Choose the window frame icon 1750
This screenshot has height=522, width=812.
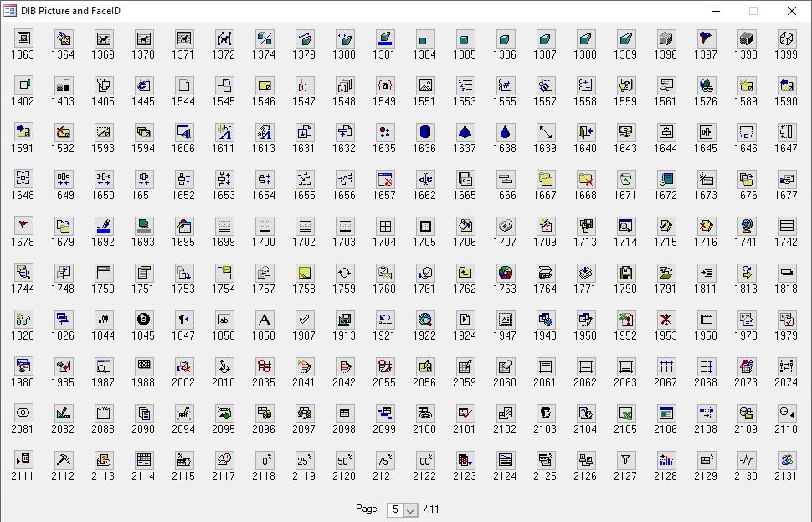click(103, 273)
